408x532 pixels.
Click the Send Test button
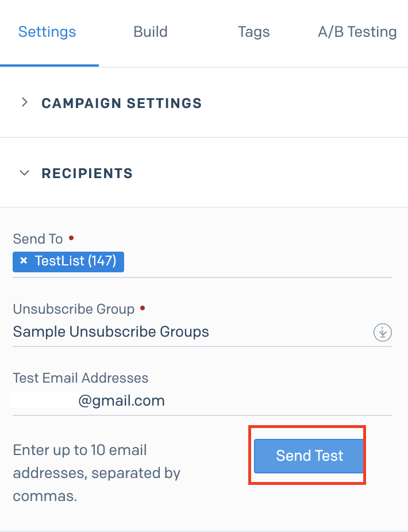(x=309, y=456)
